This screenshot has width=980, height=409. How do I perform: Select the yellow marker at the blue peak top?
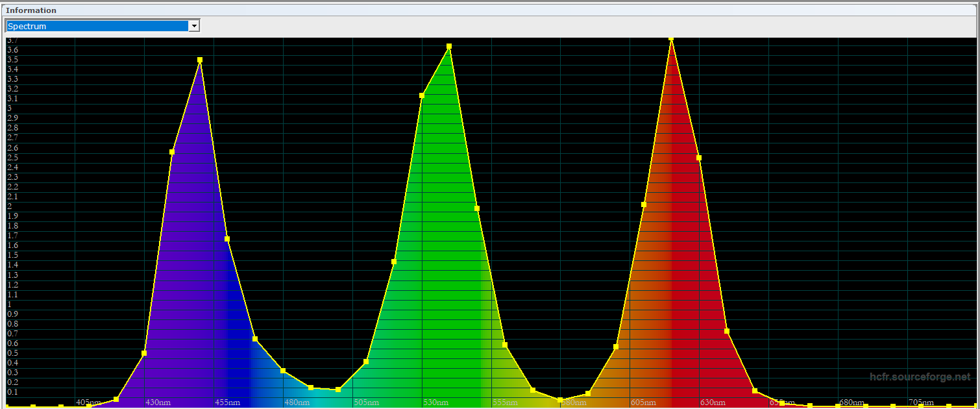[200, 60]
